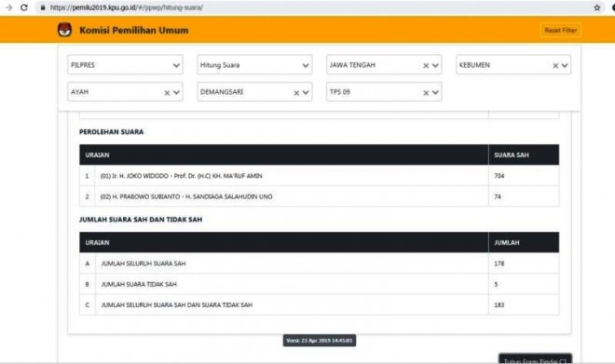The width and height of the screenshot is (615, 364).
Task: Expand the JAWA TENGAH province dropdown
Action: tap(435, 65)
